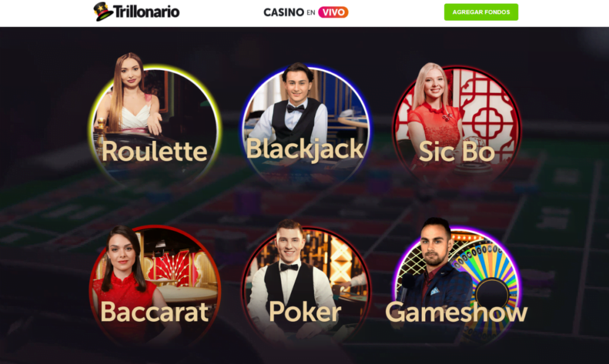Open the Gameshow live game circle

coord(457,285)
